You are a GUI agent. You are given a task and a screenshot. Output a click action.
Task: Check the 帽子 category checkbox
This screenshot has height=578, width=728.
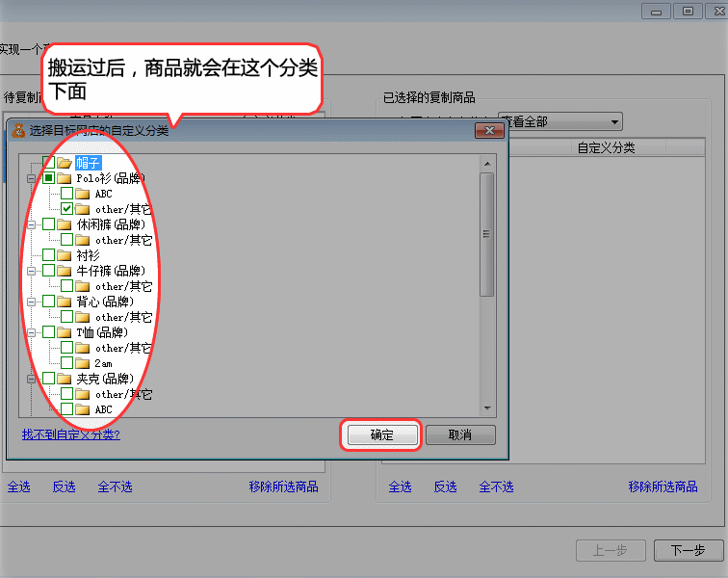[x=49, y=162]
